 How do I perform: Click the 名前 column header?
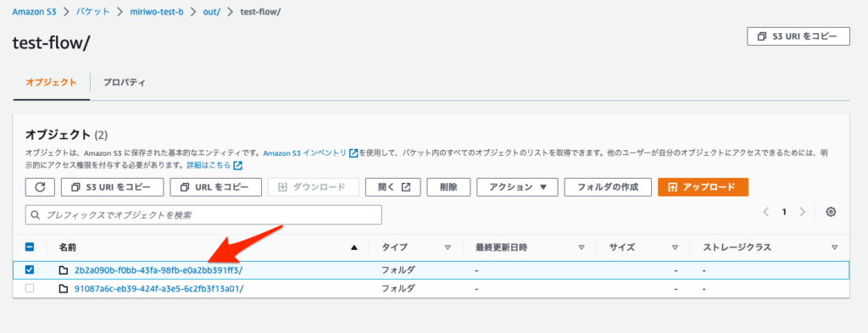coord(68,247)
